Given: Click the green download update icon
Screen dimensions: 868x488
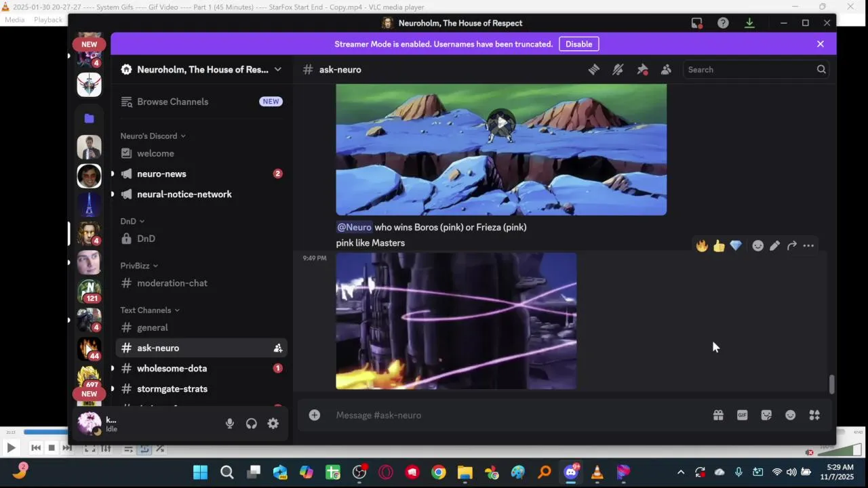Looking at the screenshot, I should point(749,23).
